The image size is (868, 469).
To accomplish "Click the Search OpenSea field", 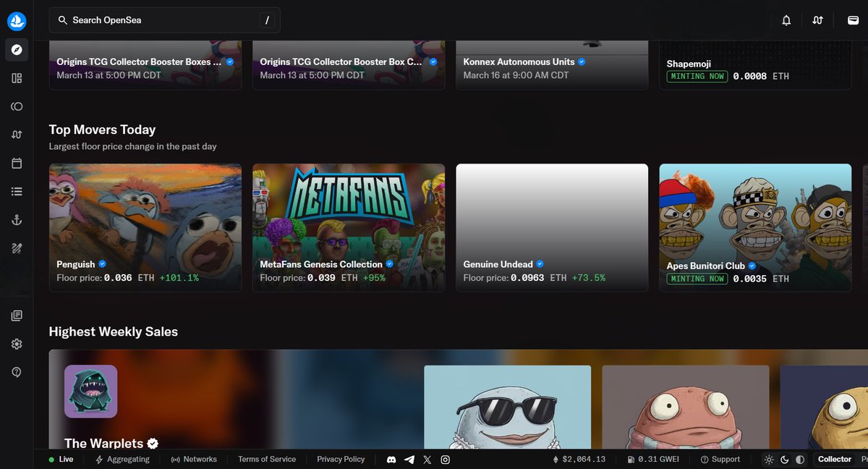I will [x=164, y=20].
